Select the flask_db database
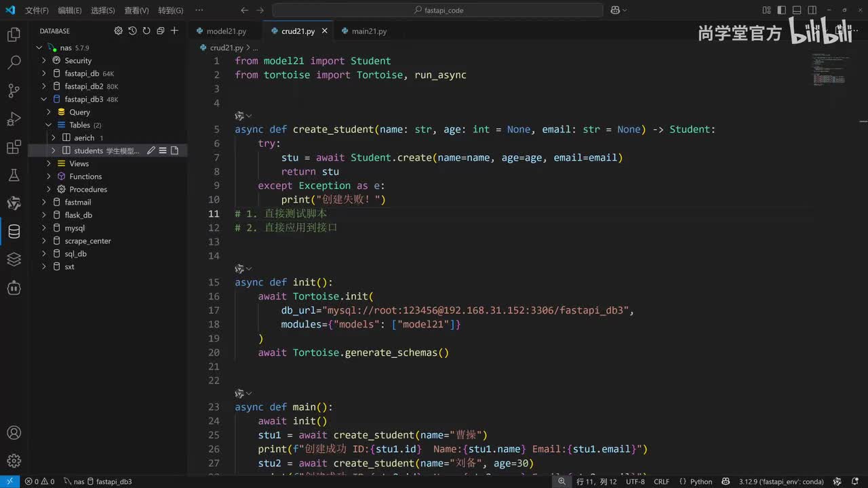 (x=78, y=216)
